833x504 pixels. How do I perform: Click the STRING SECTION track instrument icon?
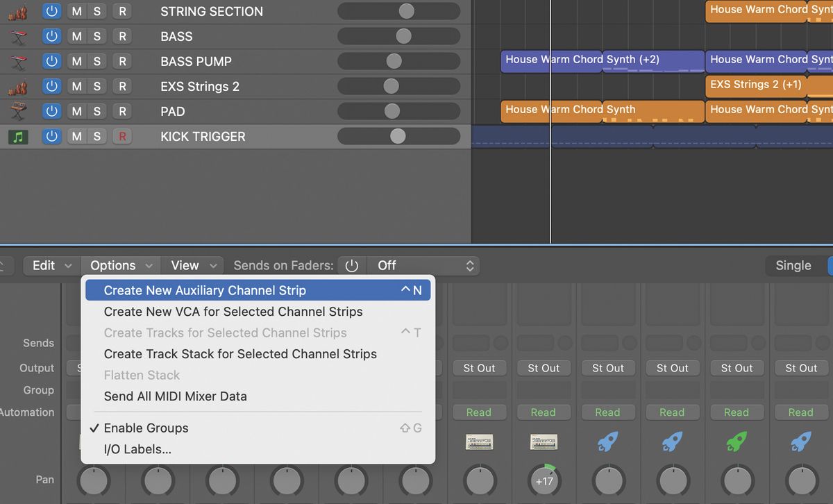18,12
